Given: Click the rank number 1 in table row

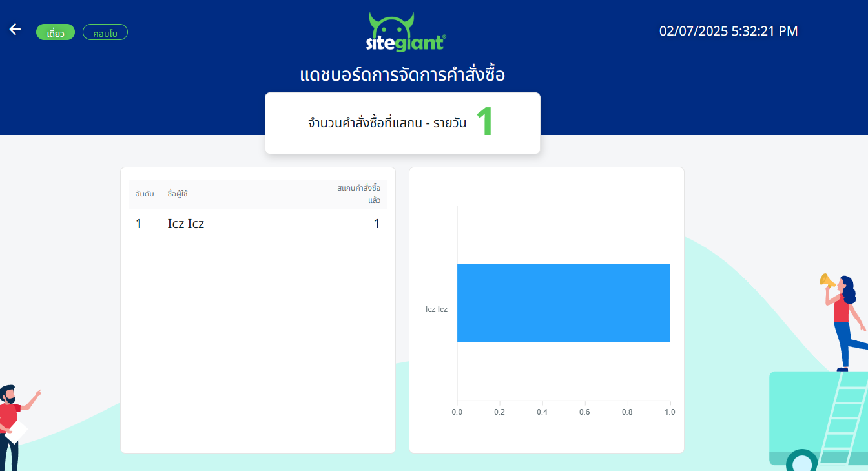Looking at the screenshot, I should [139, 224].
